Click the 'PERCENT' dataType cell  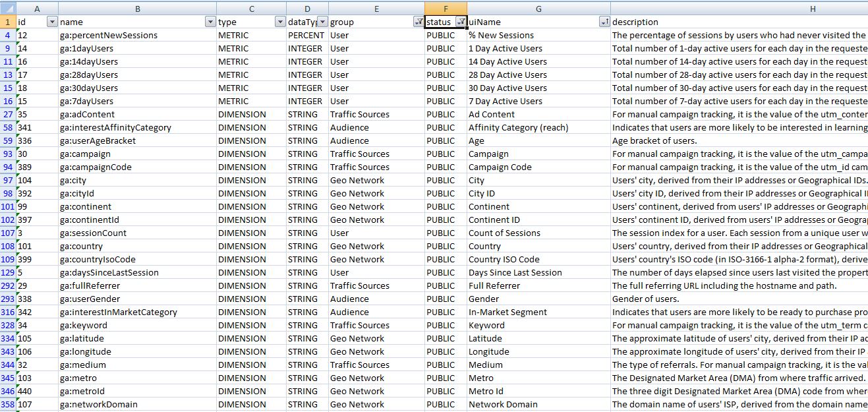307,35
